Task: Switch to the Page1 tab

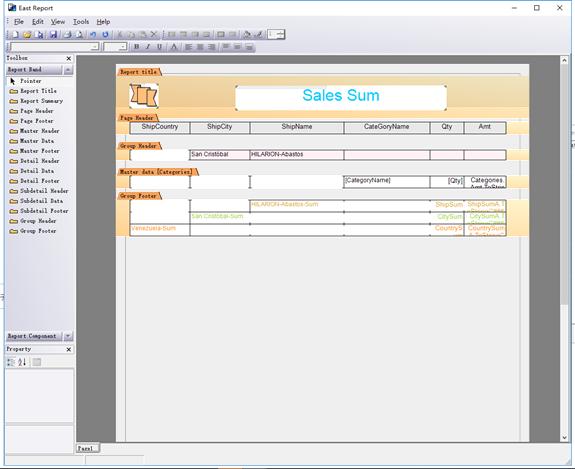Action: click(x=87, y=448)
